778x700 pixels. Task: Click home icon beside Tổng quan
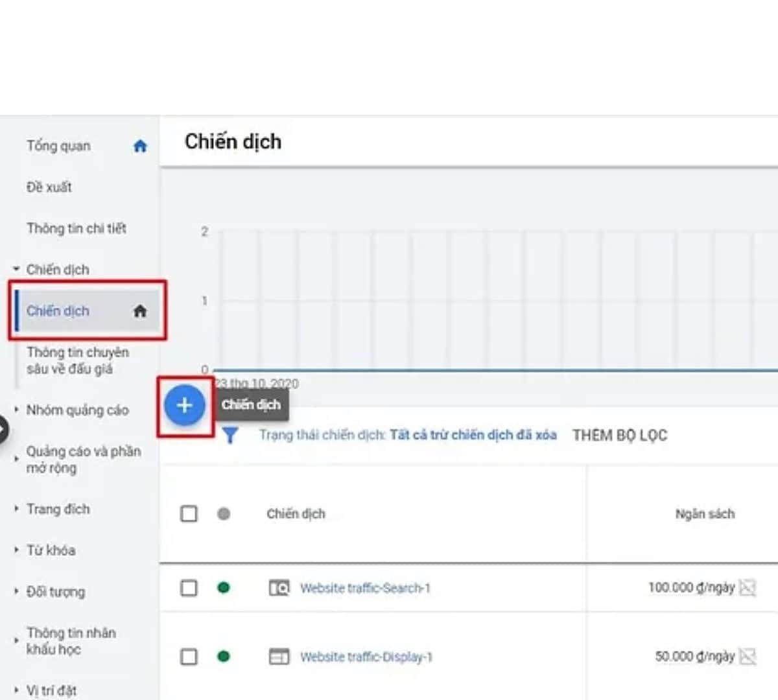(x=140, y=146)
